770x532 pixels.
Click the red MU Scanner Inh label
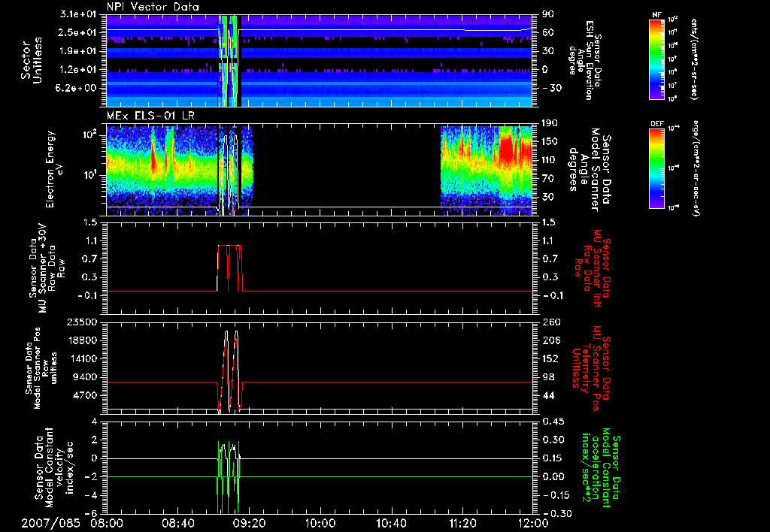click(x=591, y=268)
